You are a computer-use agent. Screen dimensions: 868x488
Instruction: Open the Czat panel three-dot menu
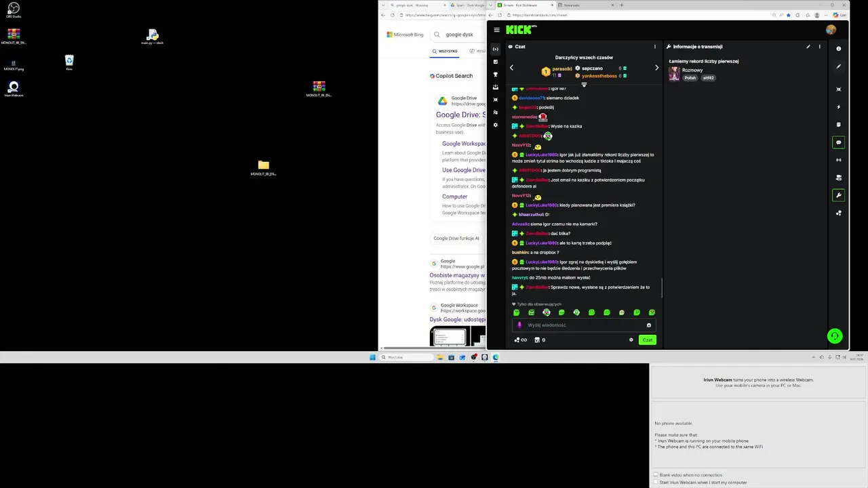click(654, 47)
